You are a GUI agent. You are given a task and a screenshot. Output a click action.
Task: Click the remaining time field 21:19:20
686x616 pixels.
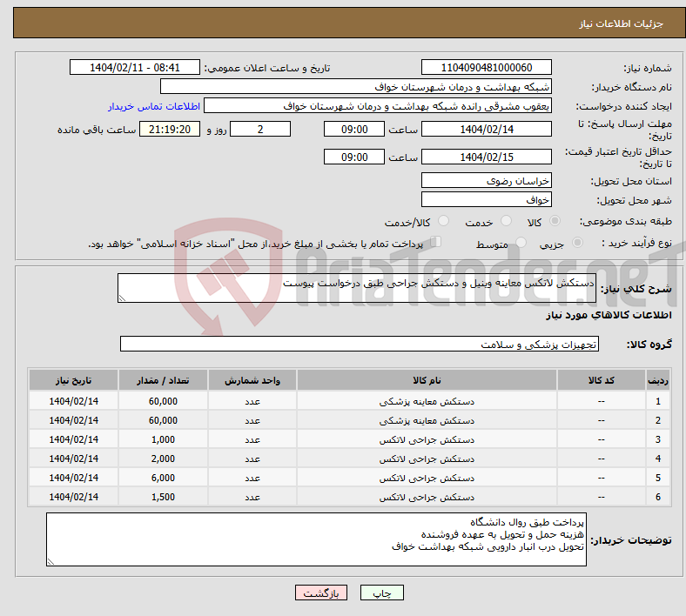coord(170,129)
